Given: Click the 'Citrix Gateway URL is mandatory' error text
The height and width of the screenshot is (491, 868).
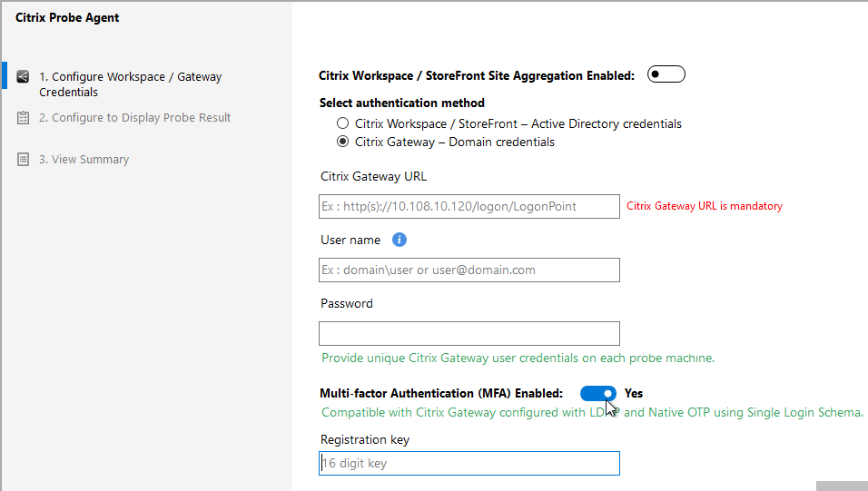Looking at the screenshot, I should click(705, 206).
